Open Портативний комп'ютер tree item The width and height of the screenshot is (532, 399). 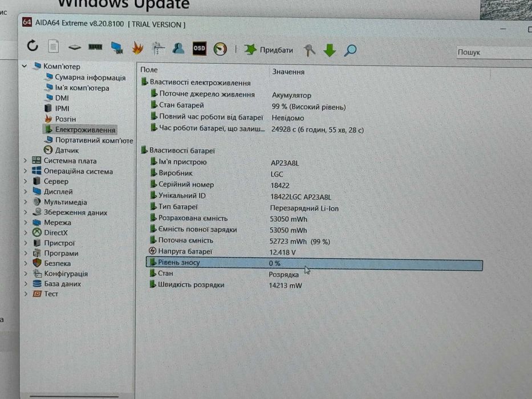tap(94, 140)
